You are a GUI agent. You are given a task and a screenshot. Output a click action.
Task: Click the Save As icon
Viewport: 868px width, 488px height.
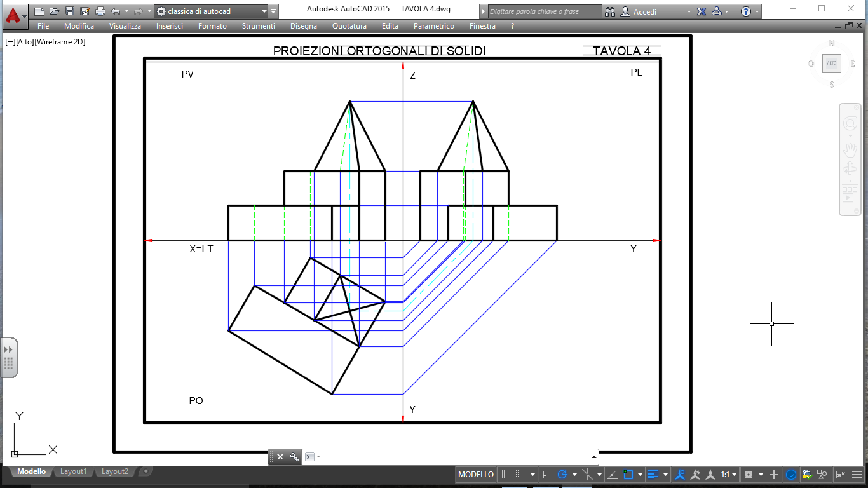[85, 11]
